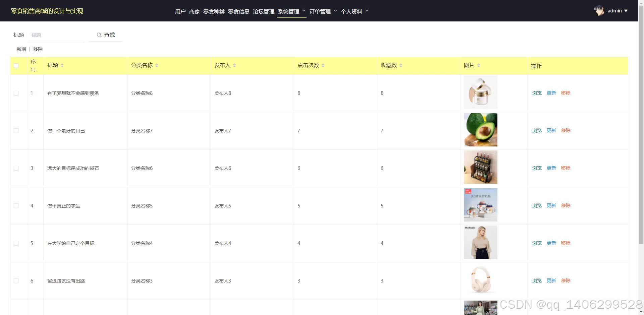The width and height of the screenshot is (644, 315).
Task: Expand the 系统管理 dropdown chevron
Action: click(304, 11)
